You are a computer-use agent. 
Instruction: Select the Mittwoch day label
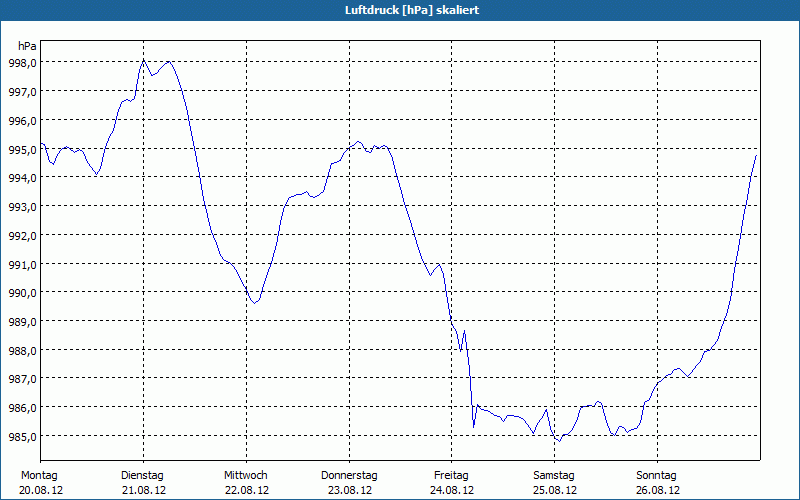pyautogui.click(x=245, y=476)
